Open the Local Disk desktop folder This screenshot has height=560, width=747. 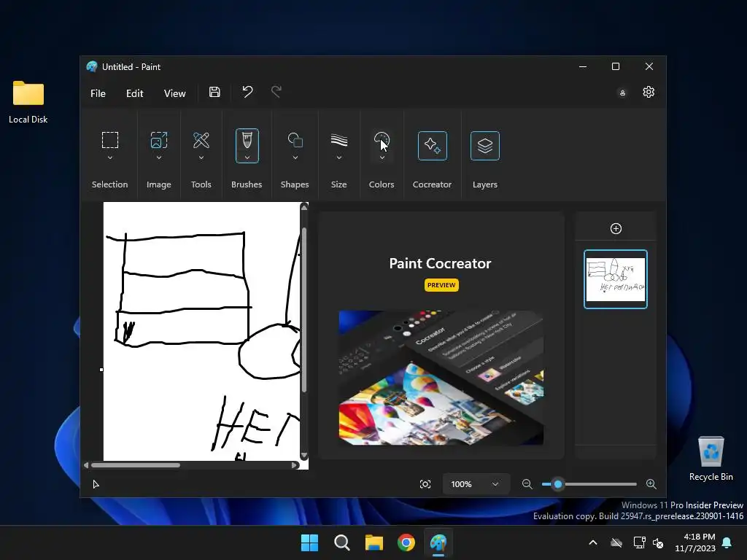tap(28, 102)
